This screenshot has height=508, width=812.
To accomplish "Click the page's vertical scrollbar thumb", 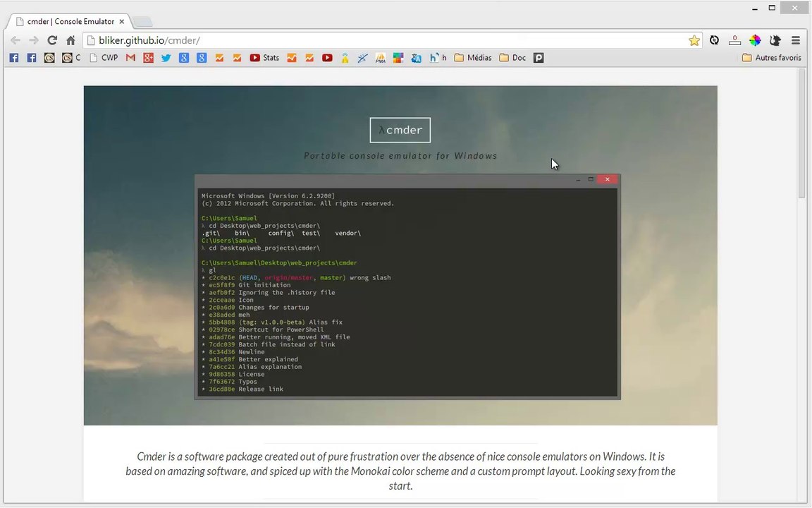I will (801, 133).
